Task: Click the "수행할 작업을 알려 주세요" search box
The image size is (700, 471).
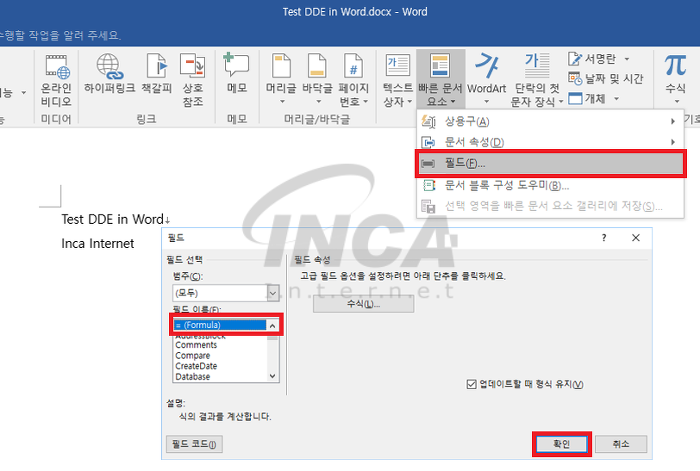Action: [x=60, y=35]
